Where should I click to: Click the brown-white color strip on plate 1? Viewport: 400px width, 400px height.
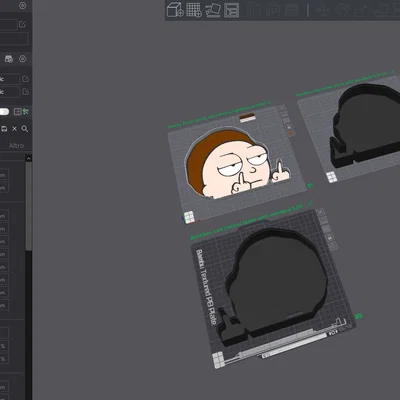[x=247, y=118]
